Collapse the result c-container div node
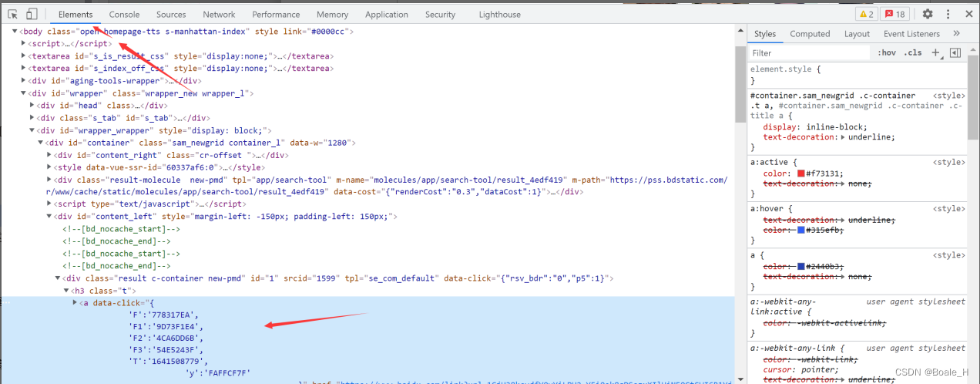Image resolution: width=980 pixels, height=384 pixels. click(x=58, y=278)
